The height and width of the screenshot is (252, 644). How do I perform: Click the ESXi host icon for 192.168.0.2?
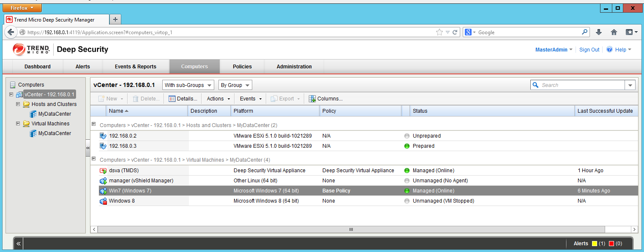103,136
